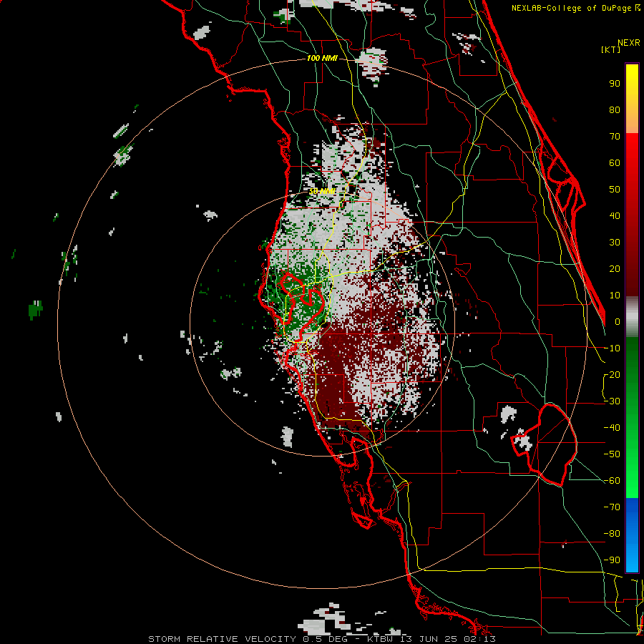Click the -20 scale value
This screenshot has width=644, height=644.
coord(612,374)
